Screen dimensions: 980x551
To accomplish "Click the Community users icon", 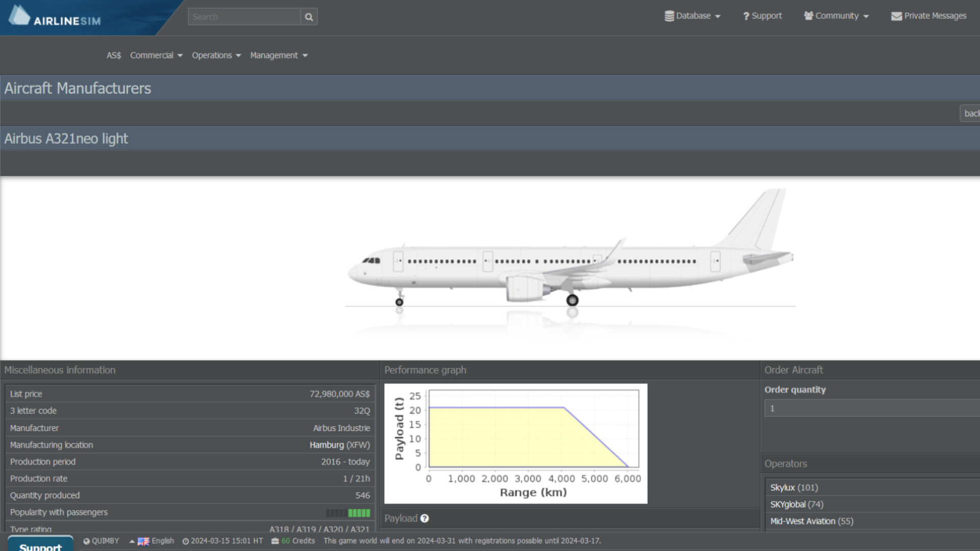I will coord(808,16).
